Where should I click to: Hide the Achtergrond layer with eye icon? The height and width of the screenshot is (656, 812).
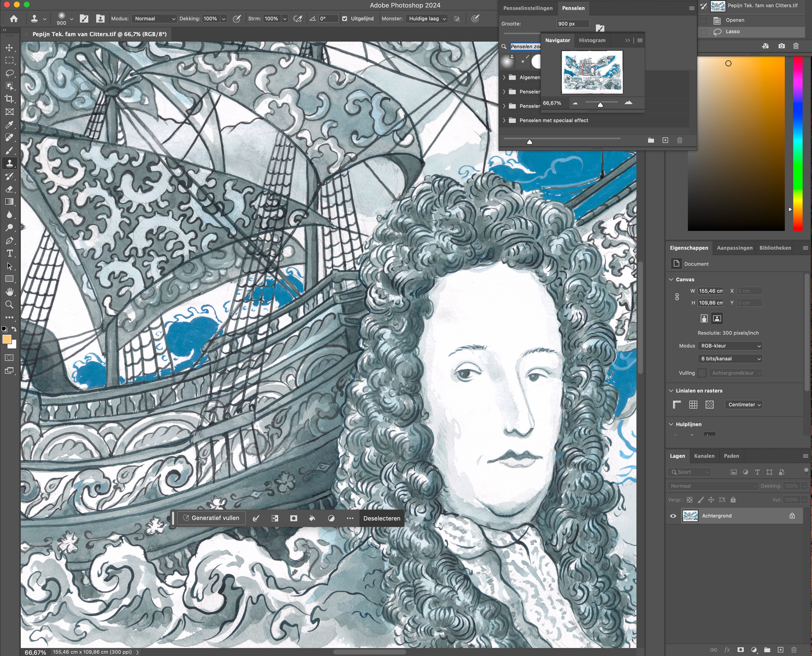673,516
